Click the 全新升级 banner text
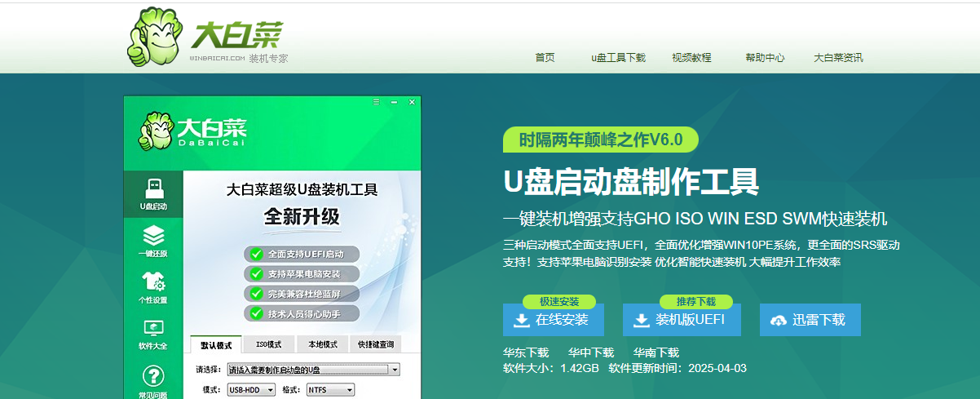980x399 pixels. (x=302, y=216)
